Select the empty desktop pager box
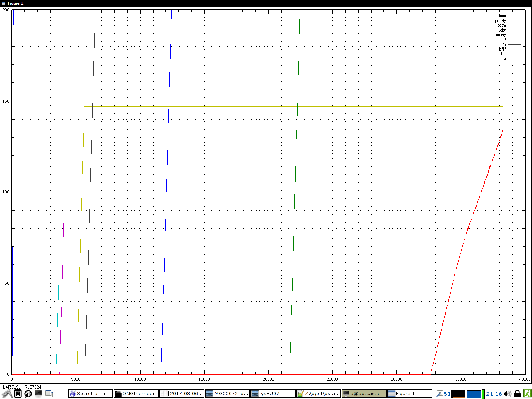 (61, 394)
